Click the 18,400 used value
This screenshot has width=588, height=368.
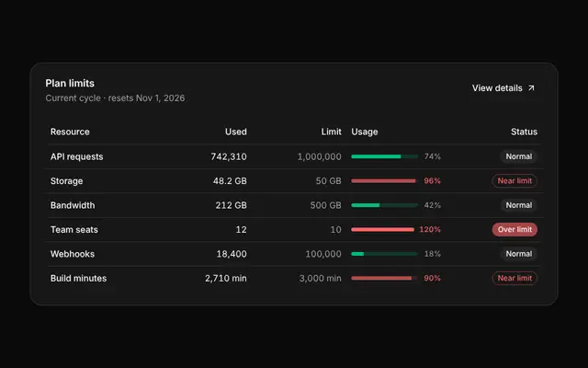(x=232, y=254)
